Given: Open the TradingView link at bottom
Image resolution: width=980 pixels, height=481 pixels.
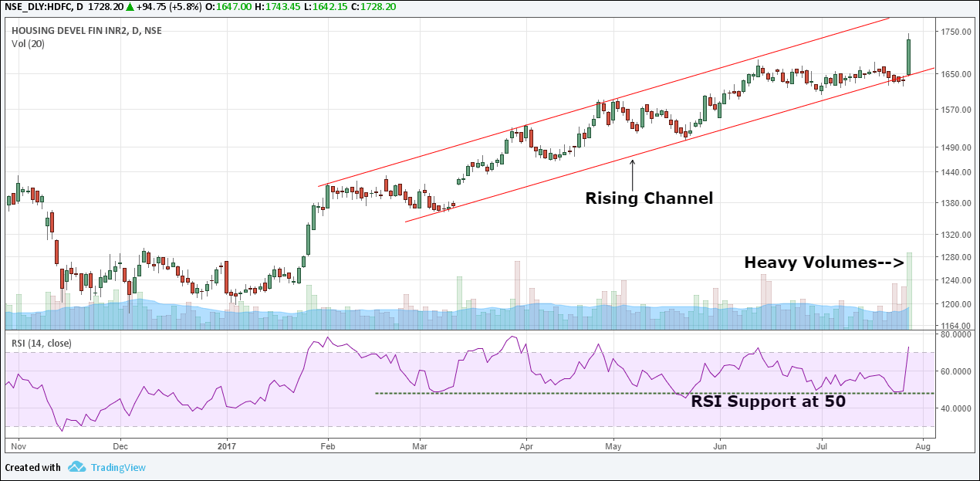Looking at the screenshot, I should click(x=118, y=467).
